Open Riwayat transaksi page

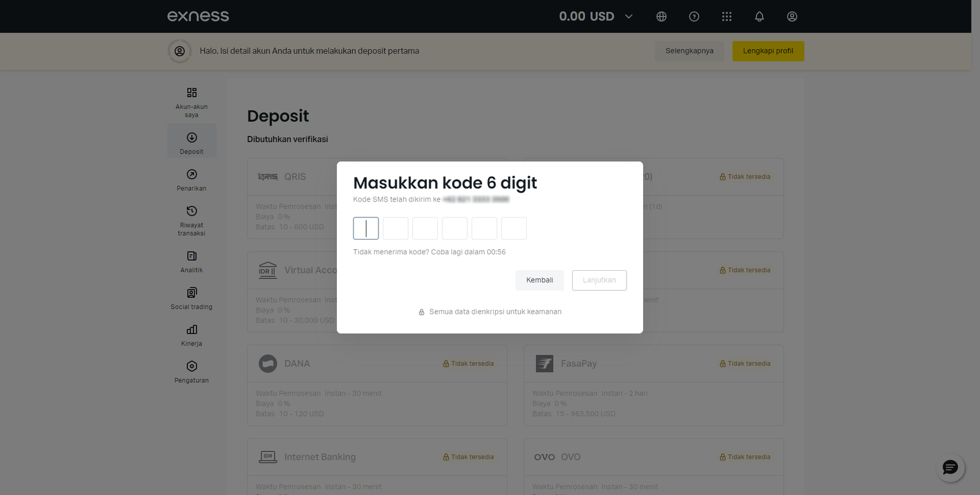[192, 221]
